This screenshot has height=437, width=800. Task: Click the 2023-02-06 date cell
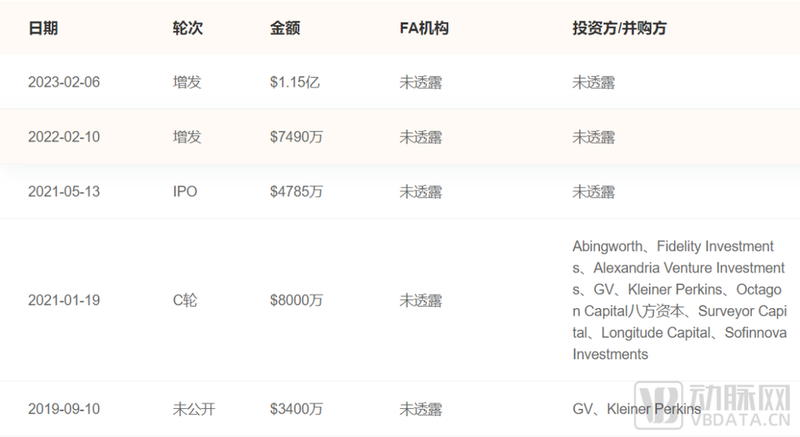point(62,82)
